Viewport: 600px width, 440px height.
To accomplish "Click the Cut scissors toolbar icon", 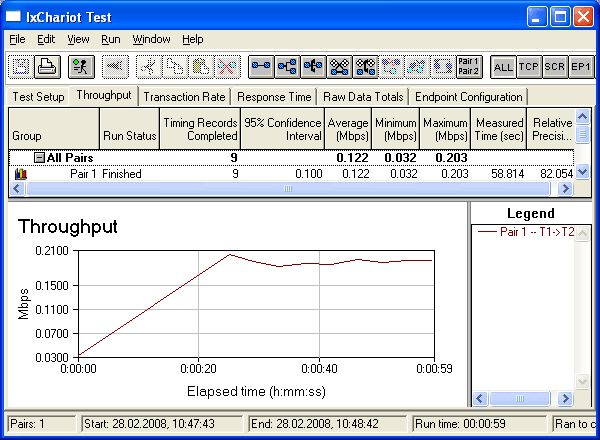I will tap(149, 67).
